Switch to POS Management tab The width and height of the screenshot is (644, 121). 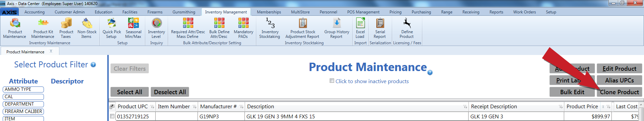point(363,12)
